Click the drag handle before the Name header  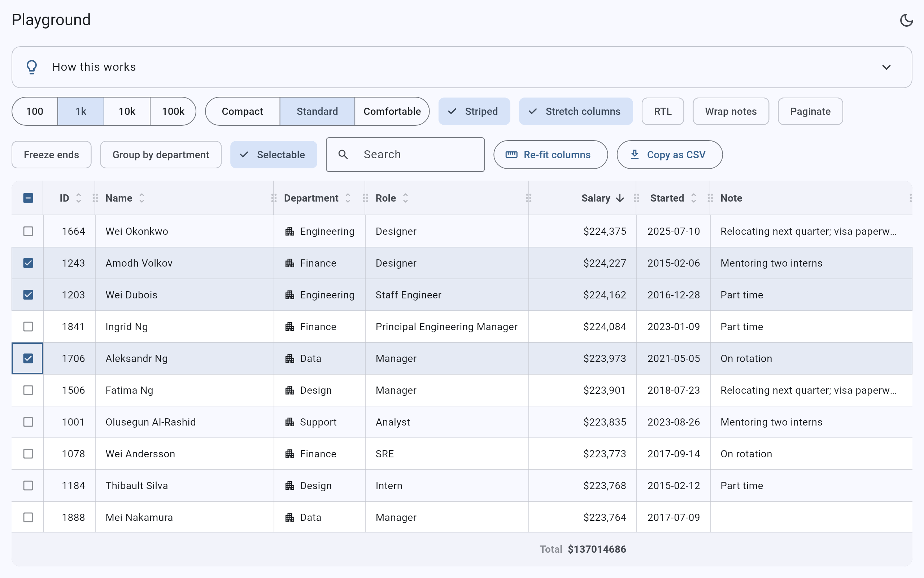coord(95,198)
